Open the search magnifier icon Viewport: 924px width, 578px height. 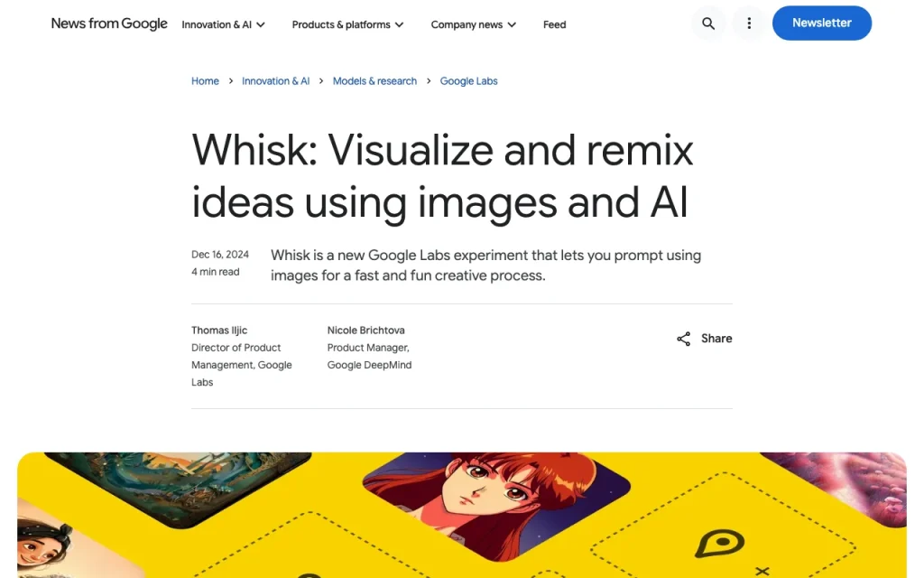click(x=708, y=23)
